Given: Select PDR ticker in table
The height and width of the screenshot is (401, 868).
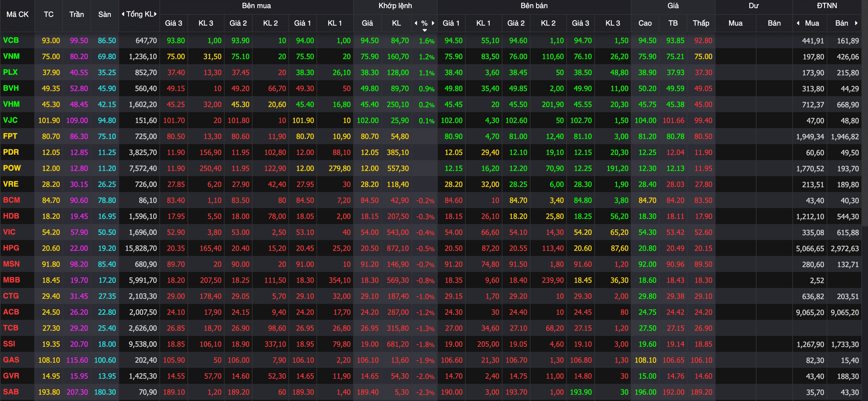Looking at the screenshot, I should pos(11,152).
